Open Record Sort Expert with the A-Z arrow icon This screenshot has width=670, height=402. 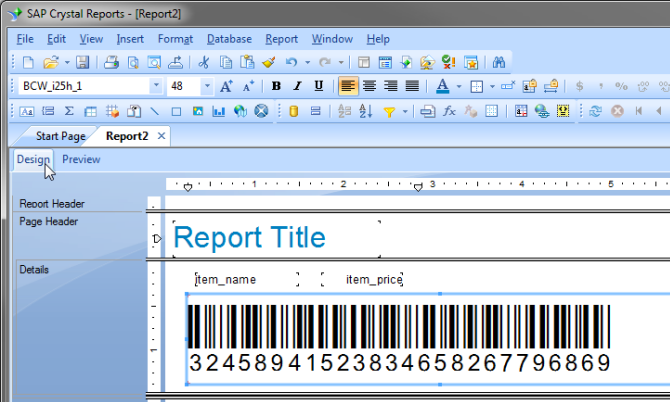366,112
